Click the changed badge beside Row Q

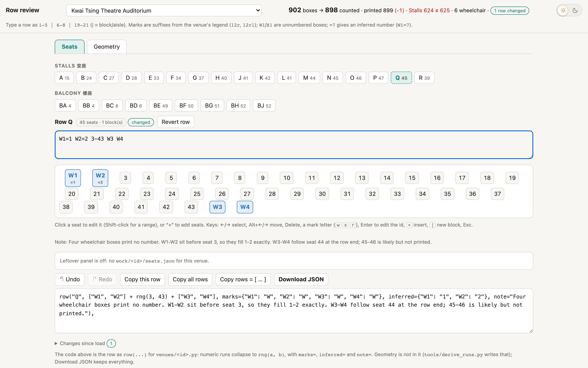[x=141, y=122]
